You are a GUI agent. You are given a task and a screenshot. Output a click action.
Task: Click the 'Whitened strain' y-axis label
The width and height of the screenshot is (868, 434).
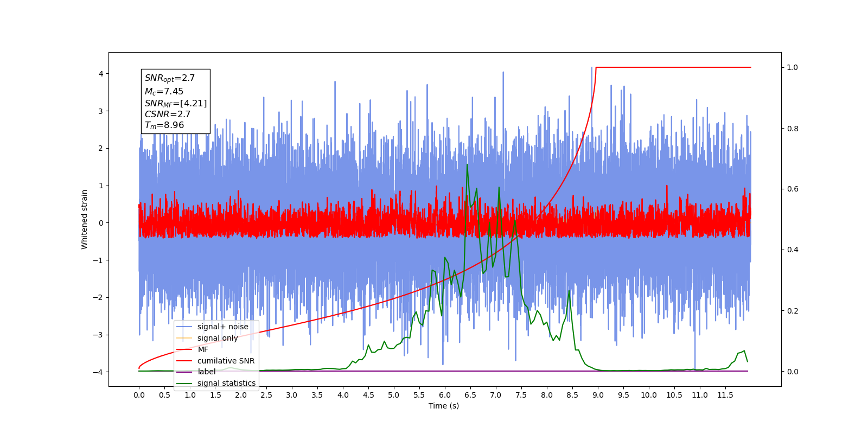[84, 219]
